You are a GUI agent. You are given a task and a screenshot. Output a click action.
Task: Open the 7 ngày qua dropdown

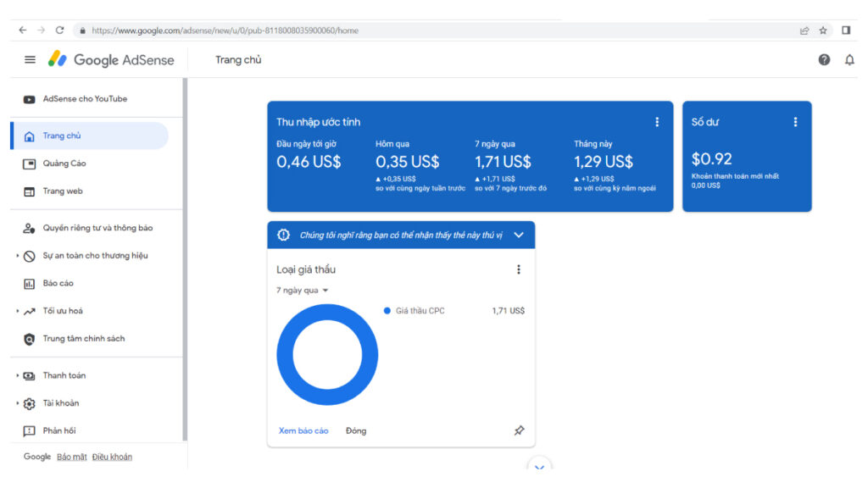click(303, 291)
